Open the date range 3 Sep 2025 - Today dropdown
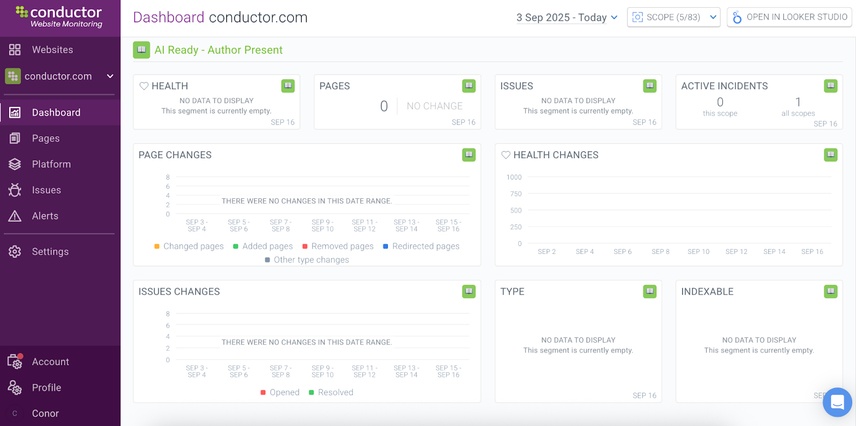856x426 pixels. [x=567, y=17]
